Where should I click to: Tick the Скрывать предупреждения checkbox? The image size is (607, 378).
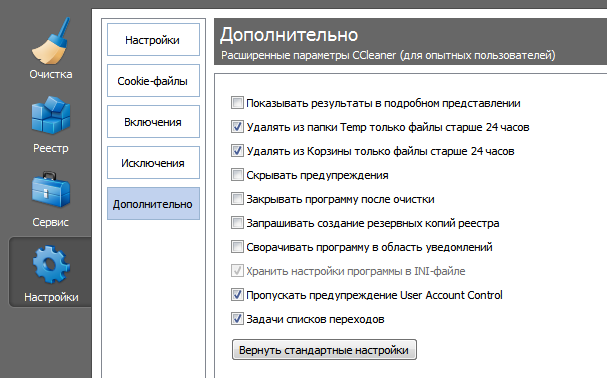[237, 175]
